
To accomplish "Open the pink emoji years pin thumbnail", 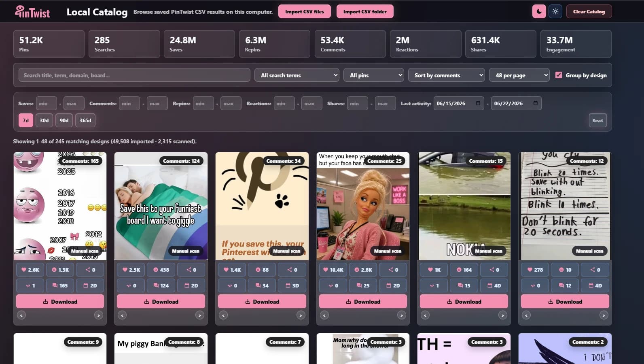I will pyautogui.click(x=60, y=206).
